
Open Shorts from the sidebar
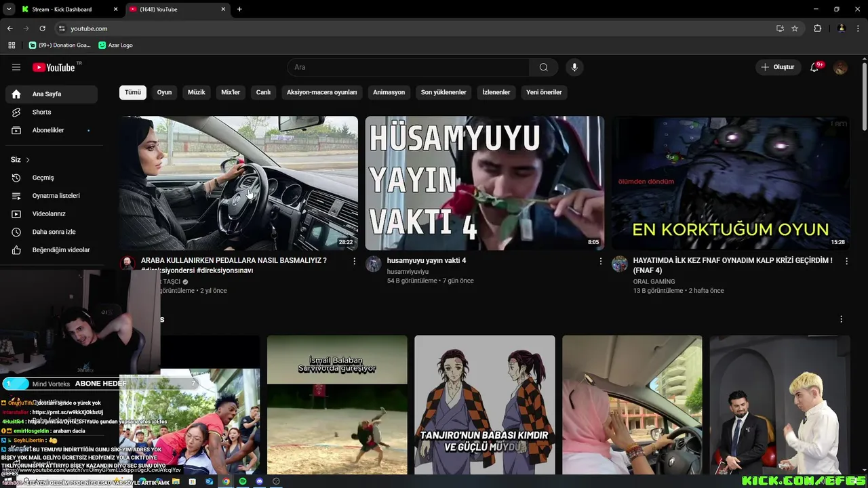(x=52, y=112)
